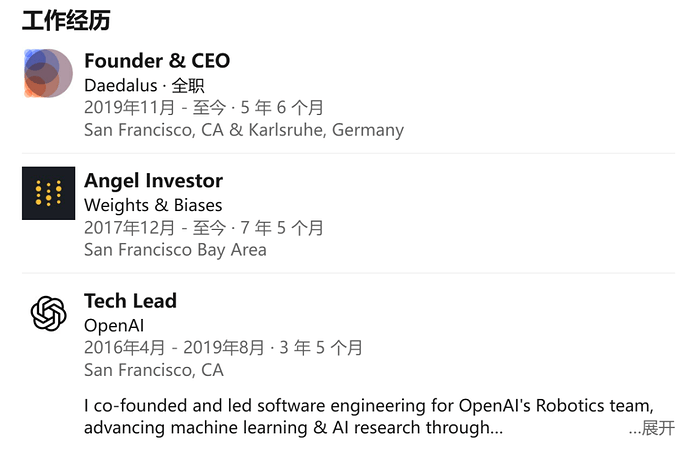
Task: Open the Tech Lead position title
Action: coord(131,301)
